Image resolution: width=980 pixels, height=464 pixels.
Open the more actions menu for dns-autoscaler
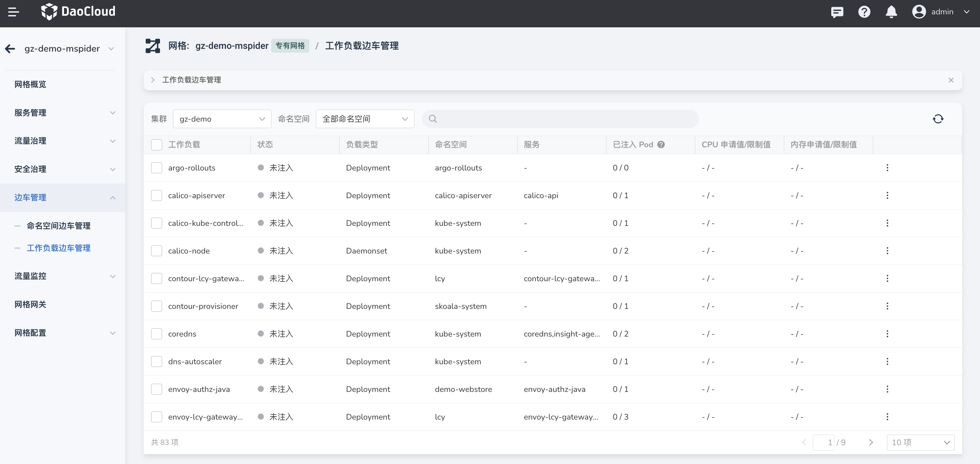point(887,361)
